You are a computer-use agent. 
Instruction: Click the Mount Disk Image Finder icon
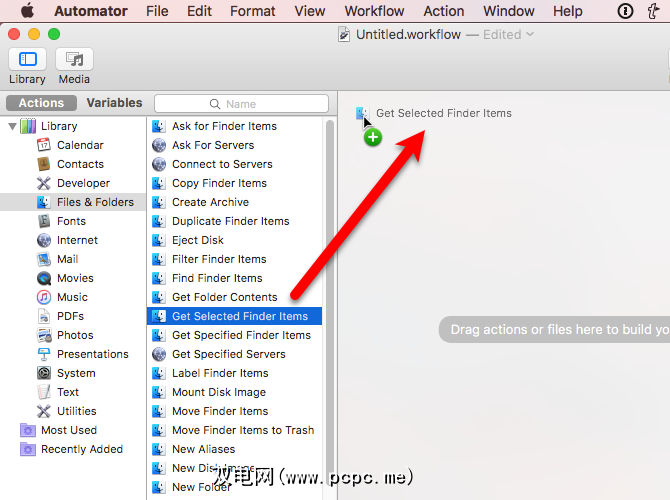click(x=159, y=392)
